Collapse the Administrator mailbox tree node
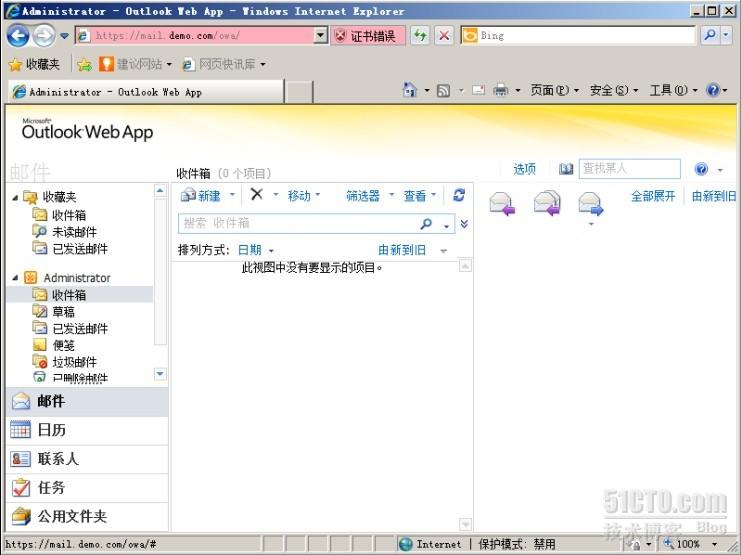Viewport: 741px width, 555px height. point(16,278)
